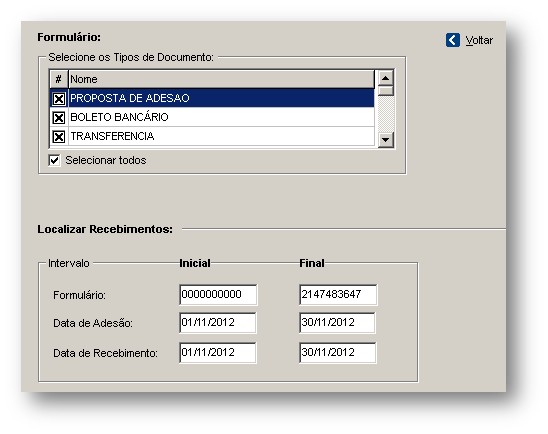Click the final Data de Adesão field
548x434 pixels.
(338, 323)
